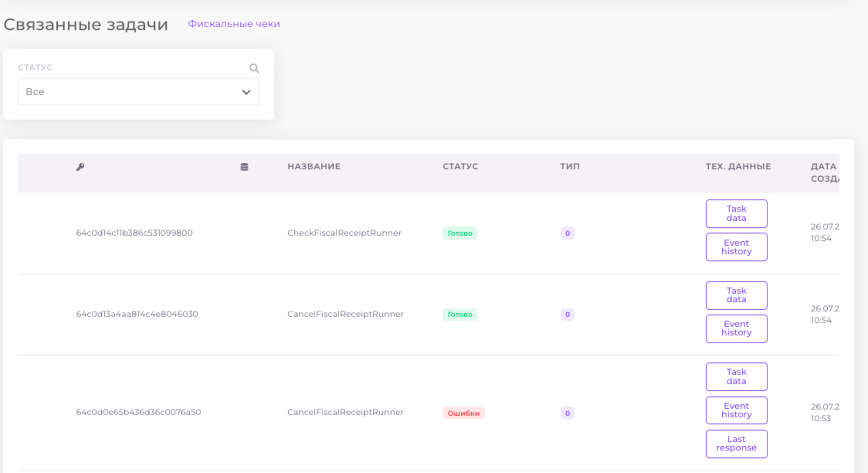
Task: Open Event history for CheckFiscalReceiptRunner row
Action: tap(736, 247)
